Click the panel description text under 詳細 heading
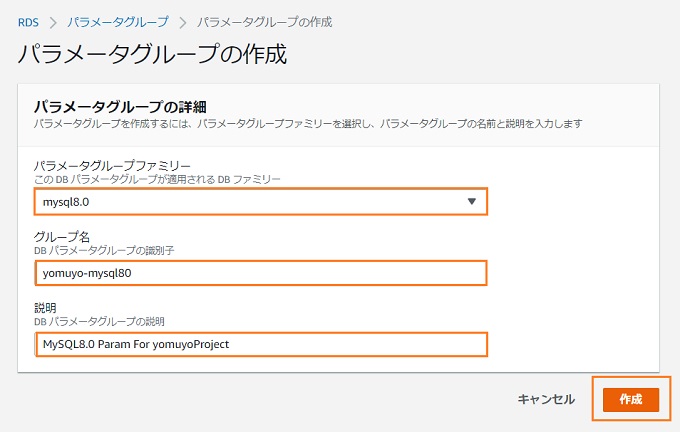The height and width of the screenshot is (432, 680). pos(308,124)
